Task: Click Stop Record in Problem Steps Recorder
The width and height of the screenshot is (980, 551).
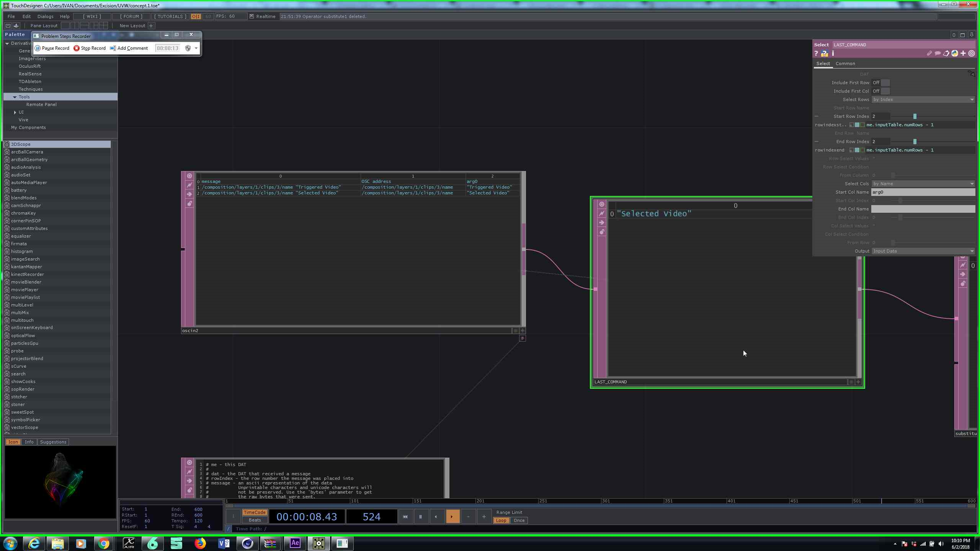Action: coord(90,48)
